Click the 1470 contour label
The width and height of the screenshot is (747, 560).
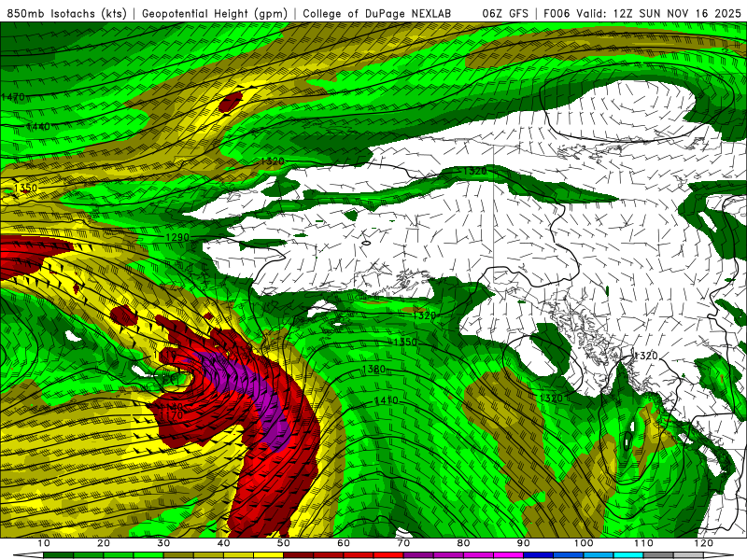(13, 97)
